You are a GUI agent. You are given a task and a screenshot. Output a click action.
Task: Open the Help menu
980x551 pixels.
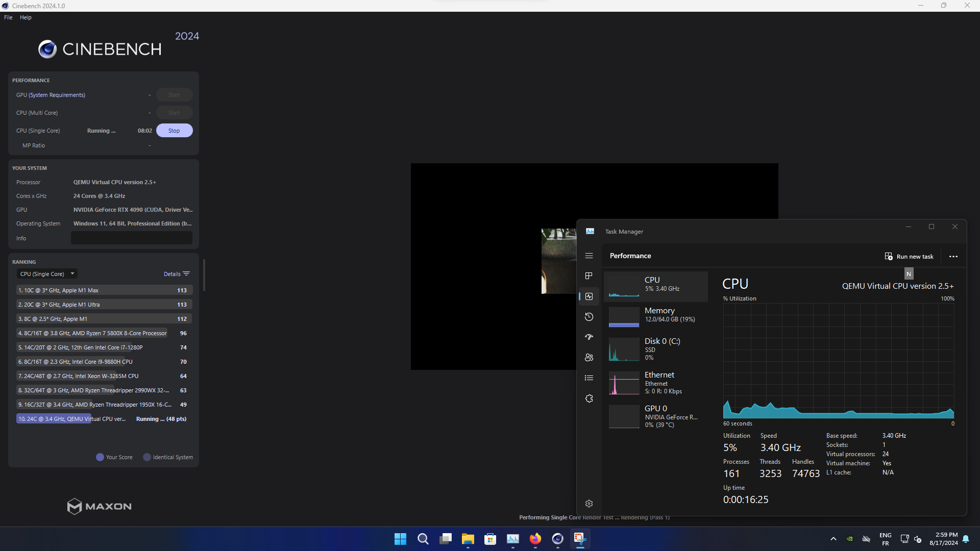click(26, 17)
